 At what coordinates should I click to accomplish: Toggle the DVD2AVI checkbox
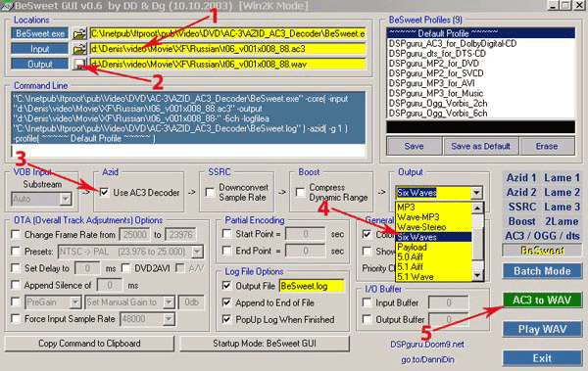tap(126, 268)
